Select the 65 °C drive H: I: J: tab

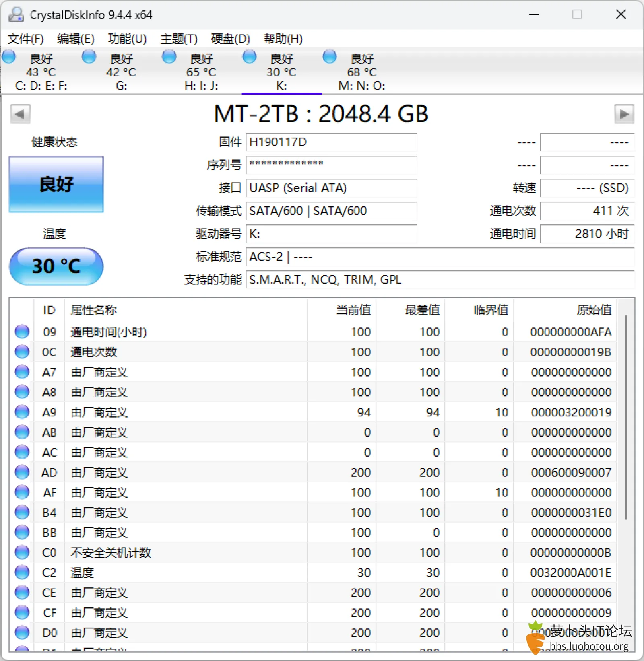[x=201, y=72]
